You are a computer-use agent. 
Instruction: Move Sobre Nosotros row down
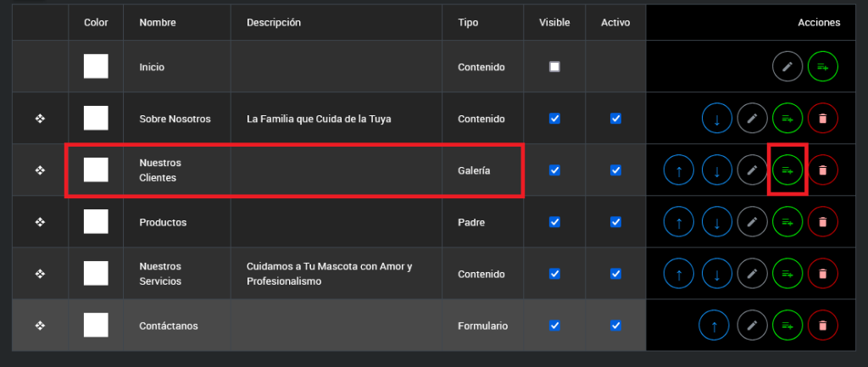click(717, 119)
